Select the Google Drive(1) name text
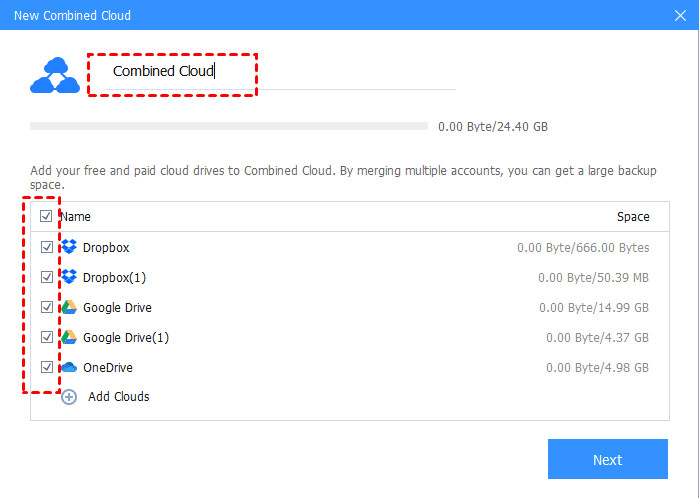699x498 pixels. tap(126, 337)
